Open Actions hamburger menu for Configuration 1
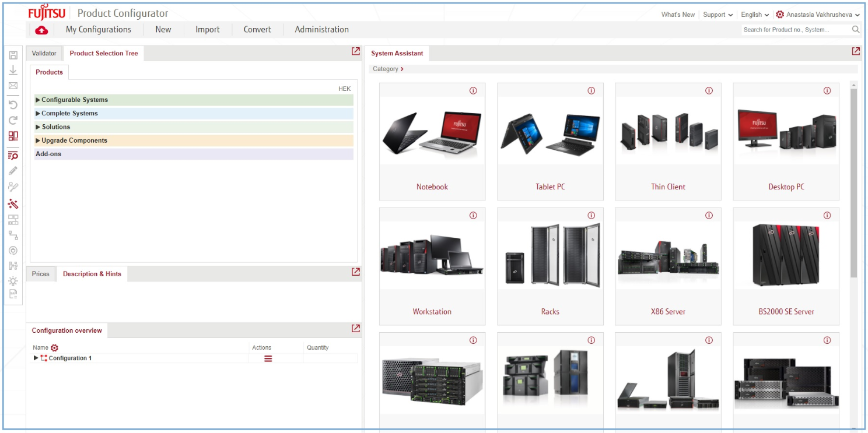The image size is (868, 433). [x=268, y=358]
